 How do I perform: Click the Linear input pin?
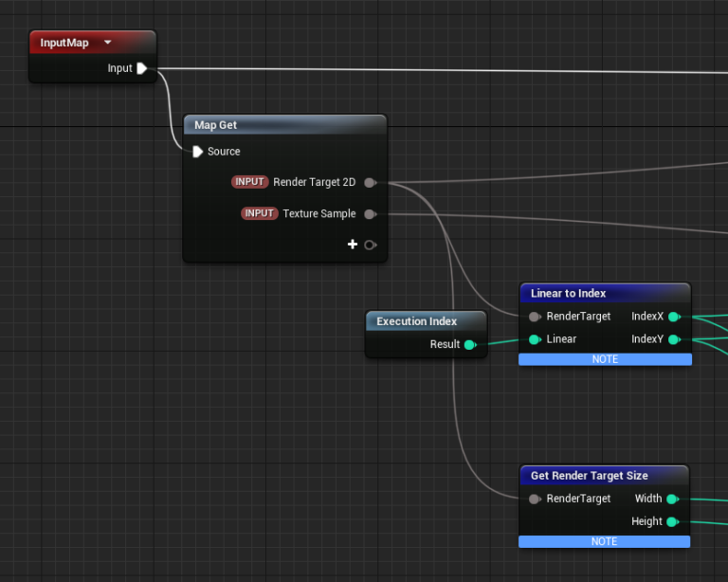pyautogui.click(x=535, y=339)
